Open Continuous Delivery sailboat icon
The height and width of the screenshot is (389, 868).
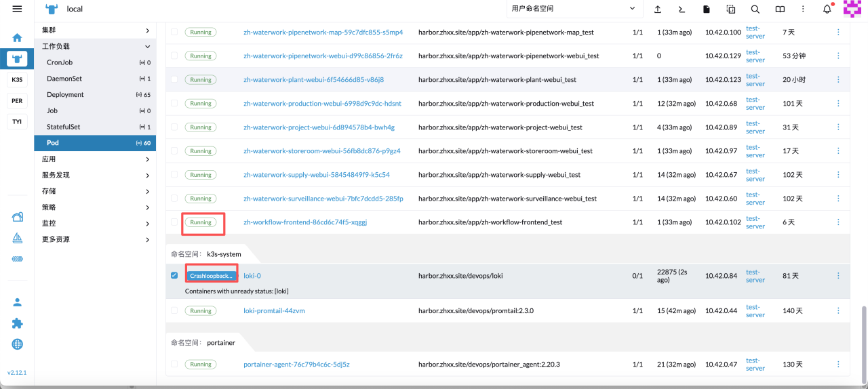[17, 238]
